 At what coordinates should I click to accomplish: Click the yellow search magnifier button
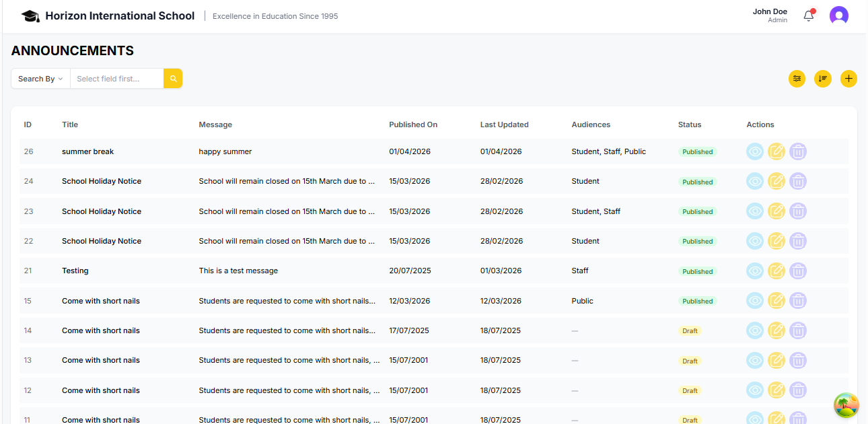(x=173, y=79)
